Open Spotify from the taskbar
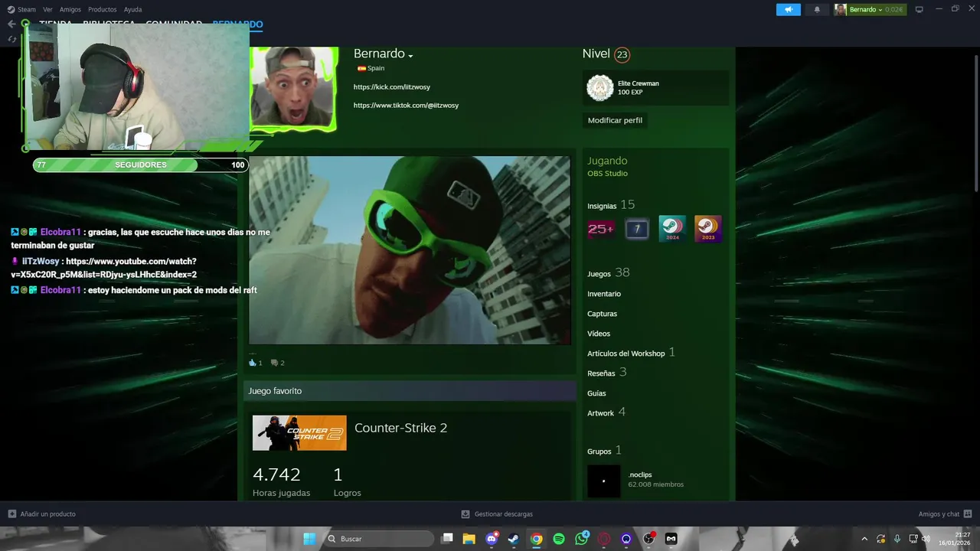 (559, 539)
